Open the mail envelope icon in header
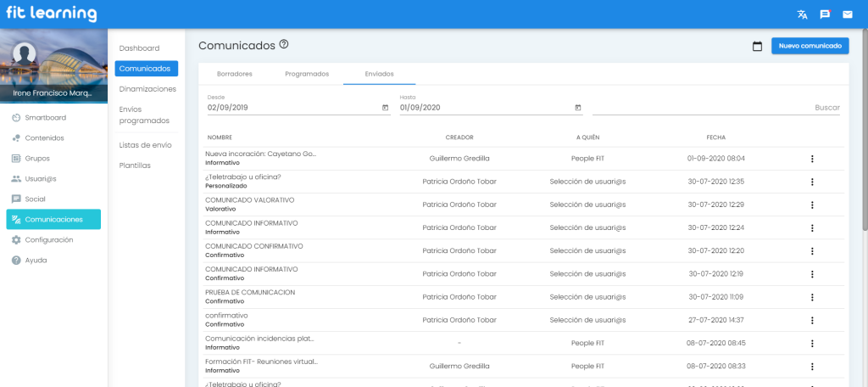868x387 pixels. pyautogui.click(x=847, y=14)
